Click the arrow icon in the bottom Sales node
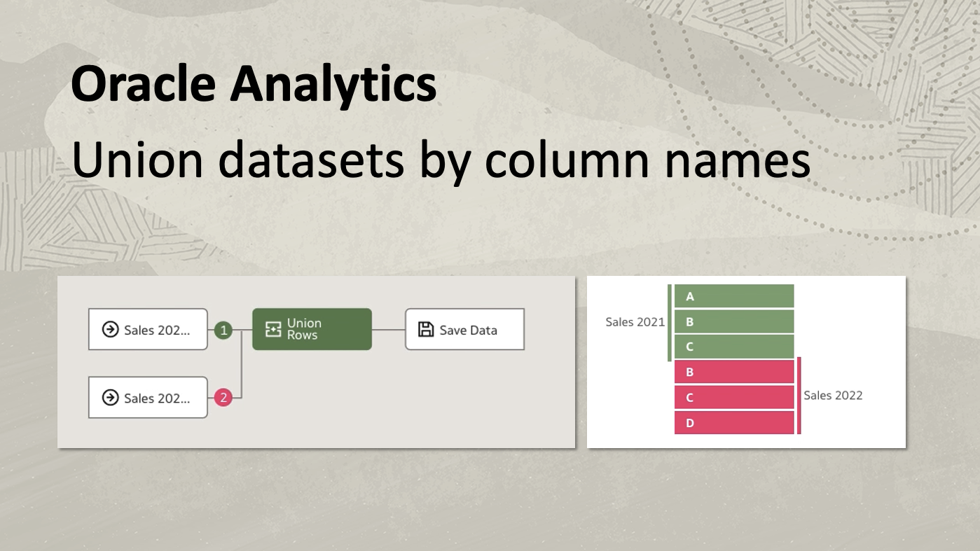Viewport: 980px width, 551px height. tap(110, 398)
